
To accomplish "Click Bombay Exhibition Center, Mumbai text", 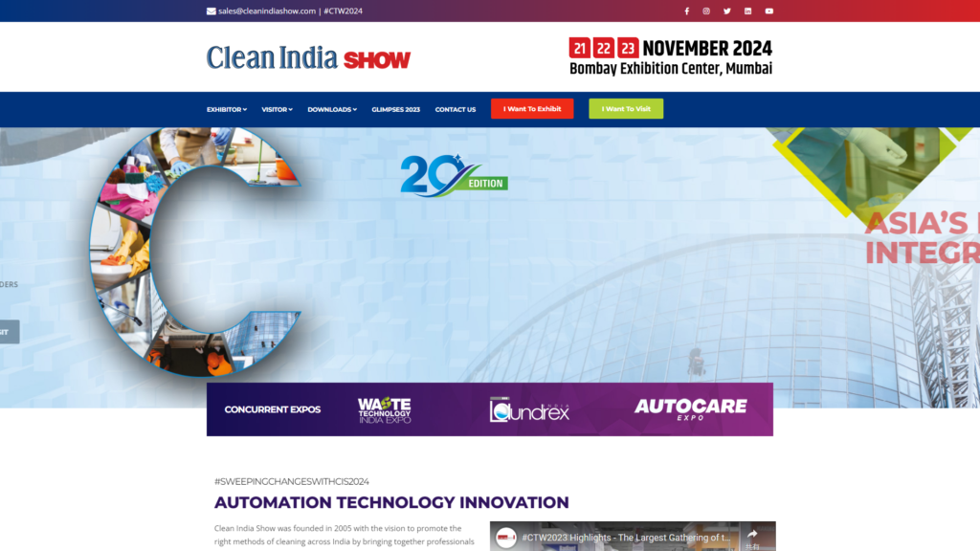I will [x=671, y=69].
